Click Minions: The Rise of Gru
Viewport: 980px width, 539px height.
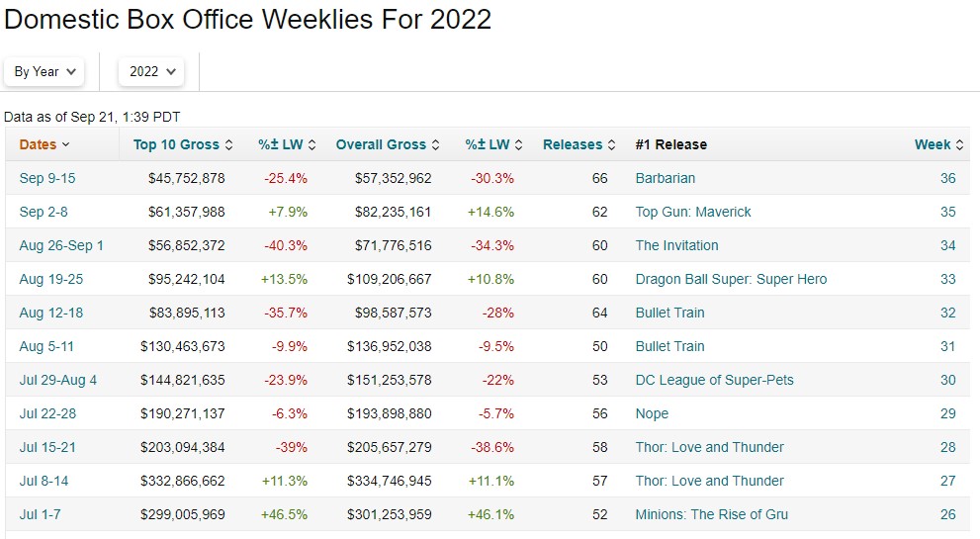[x=712, y=514]
